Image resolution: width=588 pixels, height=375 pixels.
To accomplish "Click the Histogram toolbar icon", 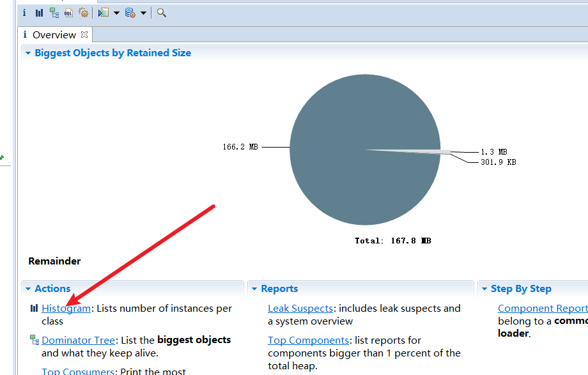I will click(x=39, y=12).
